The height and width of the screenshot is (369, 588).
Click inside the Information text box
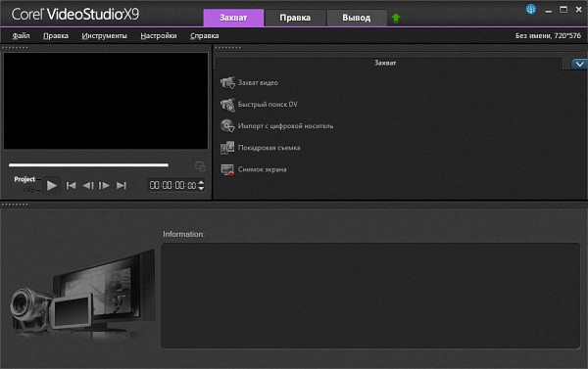tap(370, 296)
